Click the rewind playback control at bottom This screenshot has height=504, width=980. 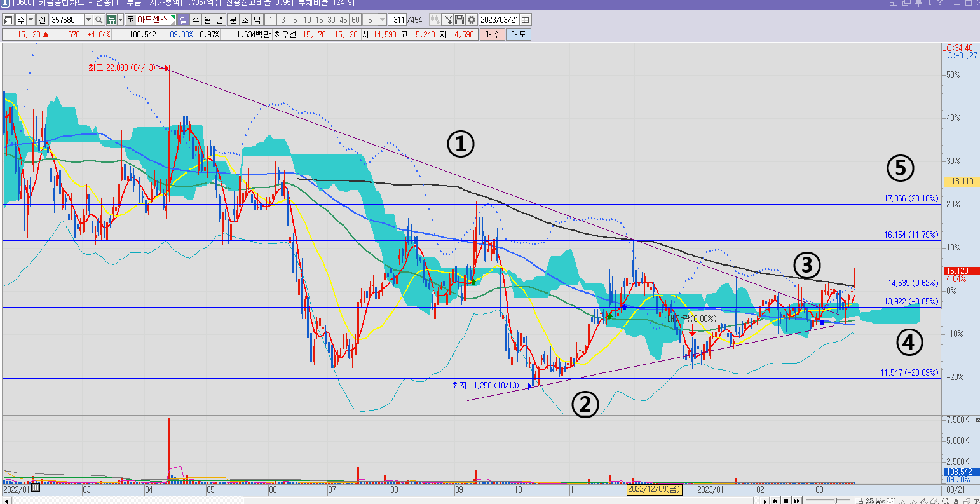tap(775, 501)
